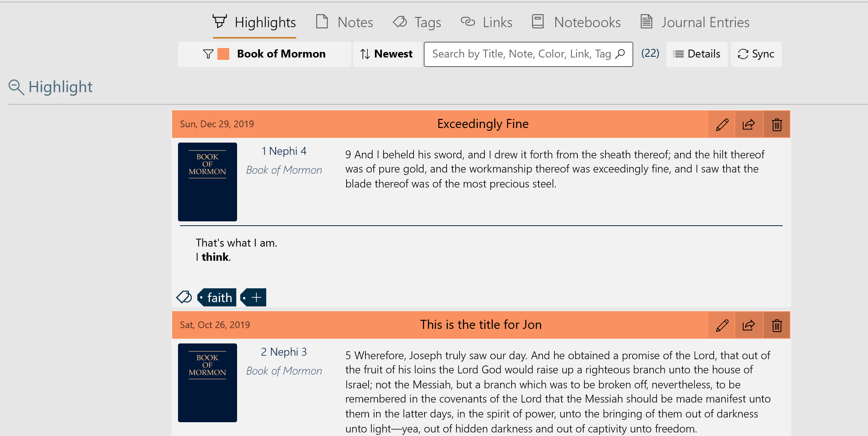Share the "Exceedingly Fine" highlight
Screen dimensions: 868x436
tap(748, 124)
